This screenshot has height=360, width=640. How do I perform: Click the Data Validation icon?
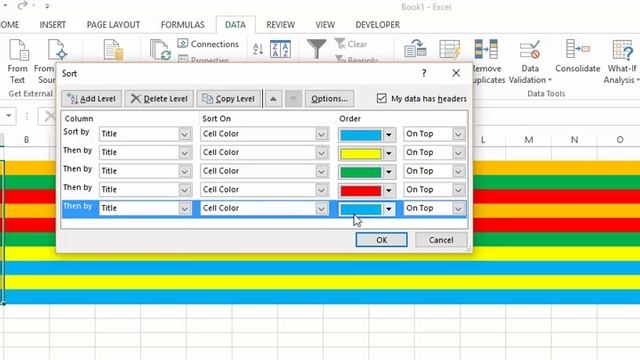(x=530, y=49)
